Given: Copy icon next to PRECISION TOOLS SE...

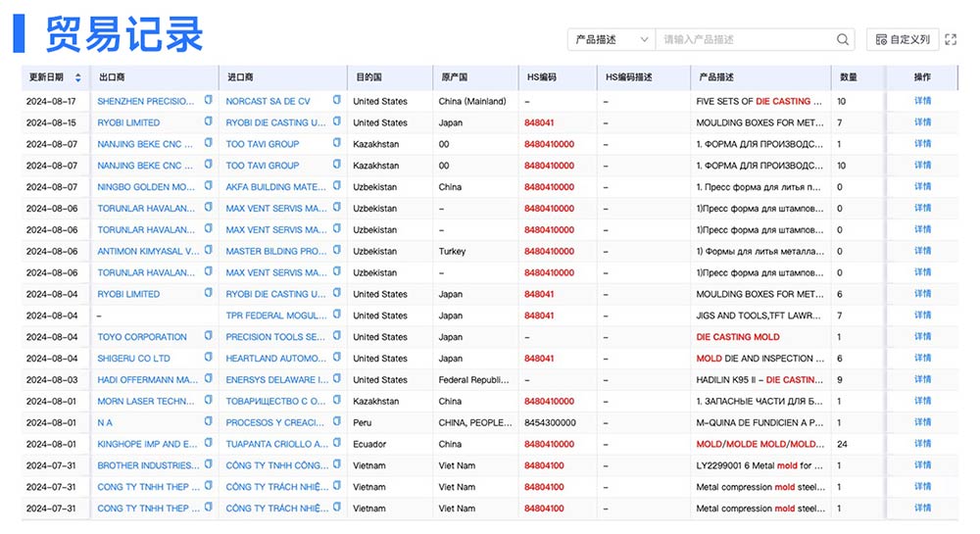Looking at the screenshot, I should pos(336,335).
